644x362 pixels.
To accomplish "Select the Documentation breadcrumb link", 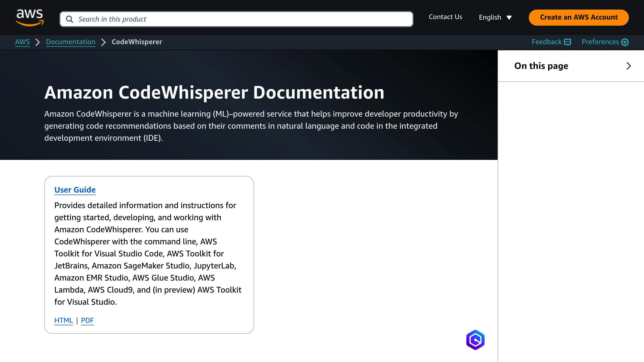I will pos(71,42).
